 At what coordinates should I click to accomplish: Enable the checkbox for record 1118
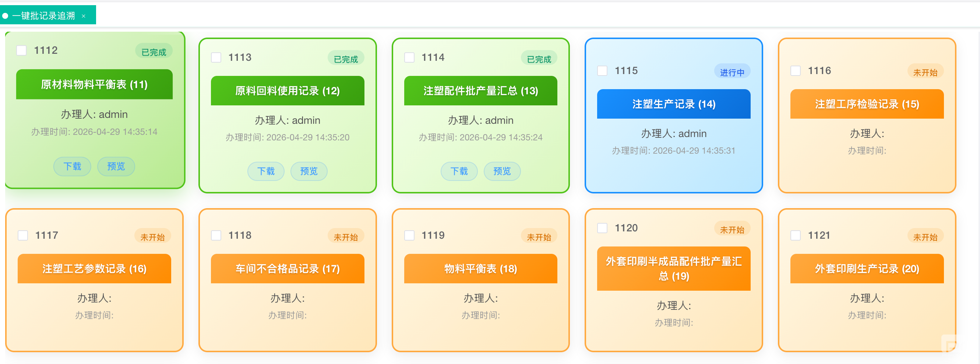coord(216,235)
